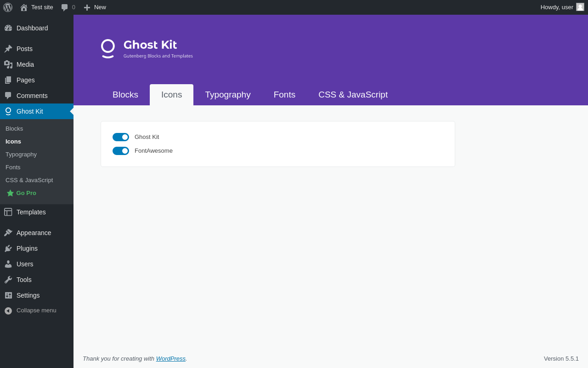
Task: Select the Icons tab
Action: pyautogui.click(x=171, y=95)
